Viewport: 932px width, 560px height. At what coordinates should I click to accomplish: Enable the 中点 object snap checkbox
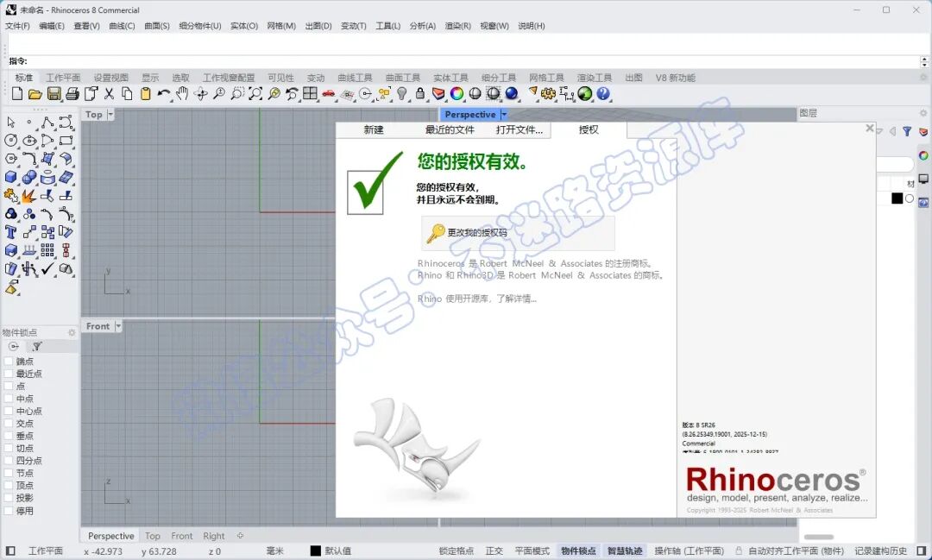[x=9, y=399]
